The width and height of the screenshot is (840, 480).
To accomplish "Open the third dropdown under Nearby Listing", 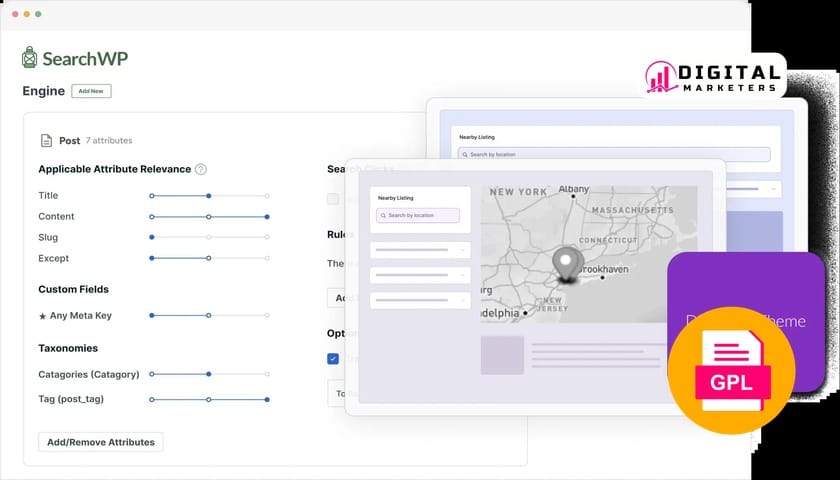I will click(419, 300).
